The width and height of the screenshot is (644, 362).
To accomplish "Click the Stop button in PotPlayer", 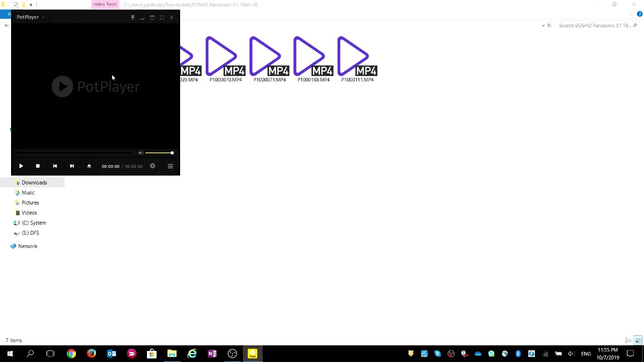I will point(38,166).
